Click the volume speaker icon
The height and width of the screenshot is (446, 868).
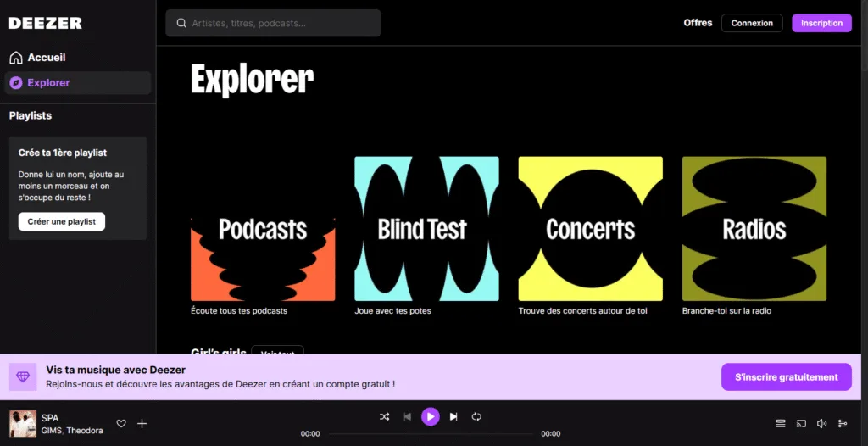click(x=822, y=424)
